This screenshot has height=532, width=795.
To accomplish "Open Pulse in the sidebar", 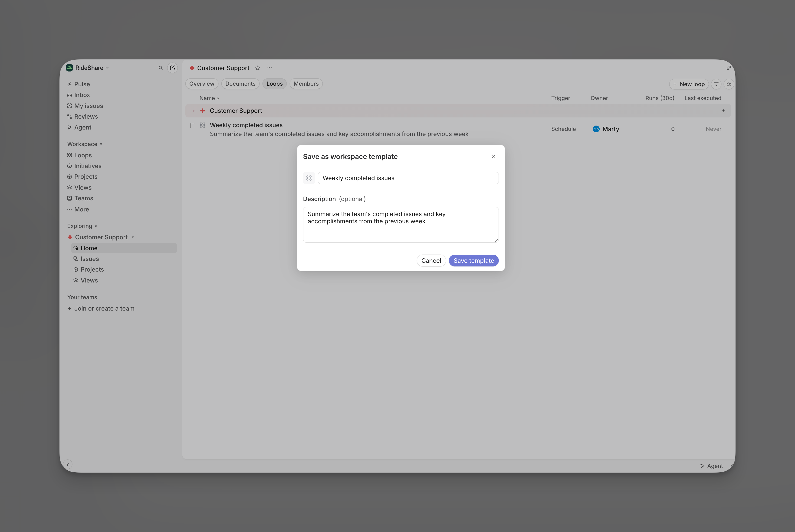I will pos(79,84).
